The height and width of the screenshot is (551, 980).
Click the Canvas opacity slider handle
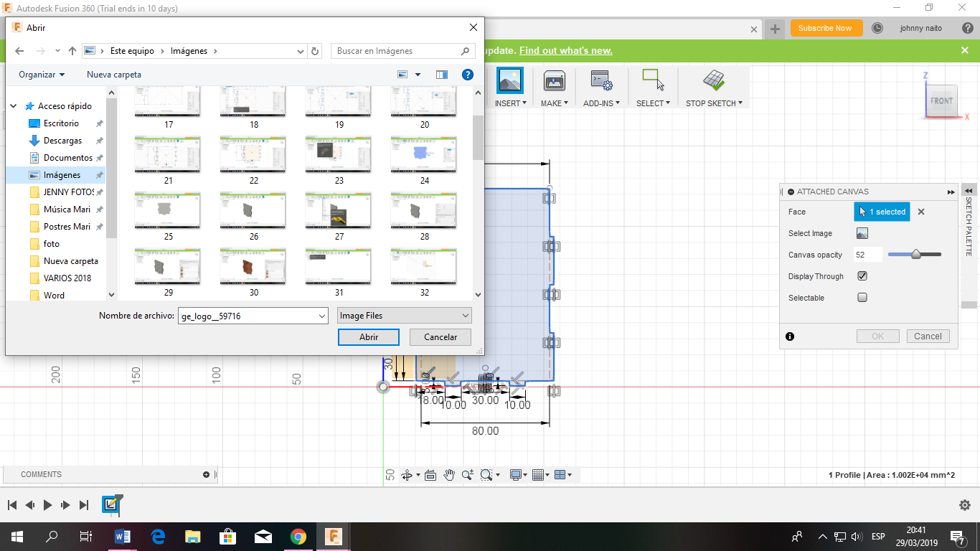(x=916, y=254)
